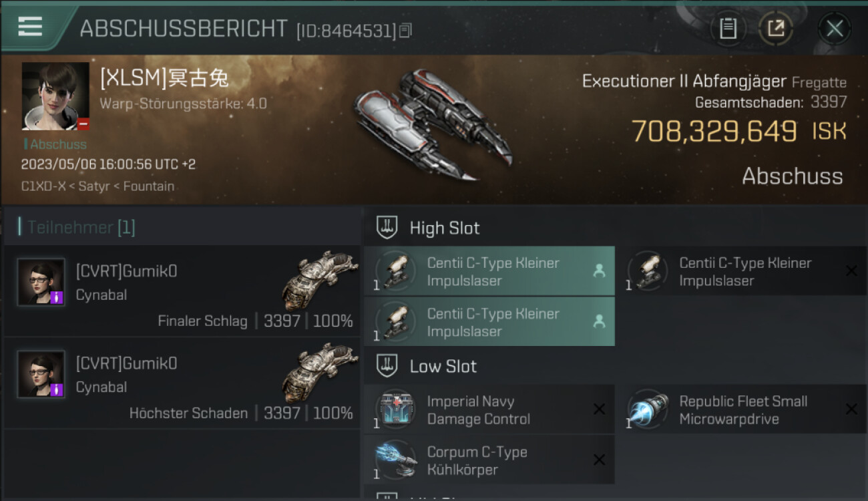Open Republic Fleet Small Microwarpdrive item
The image size is (868, 501).
741,409
